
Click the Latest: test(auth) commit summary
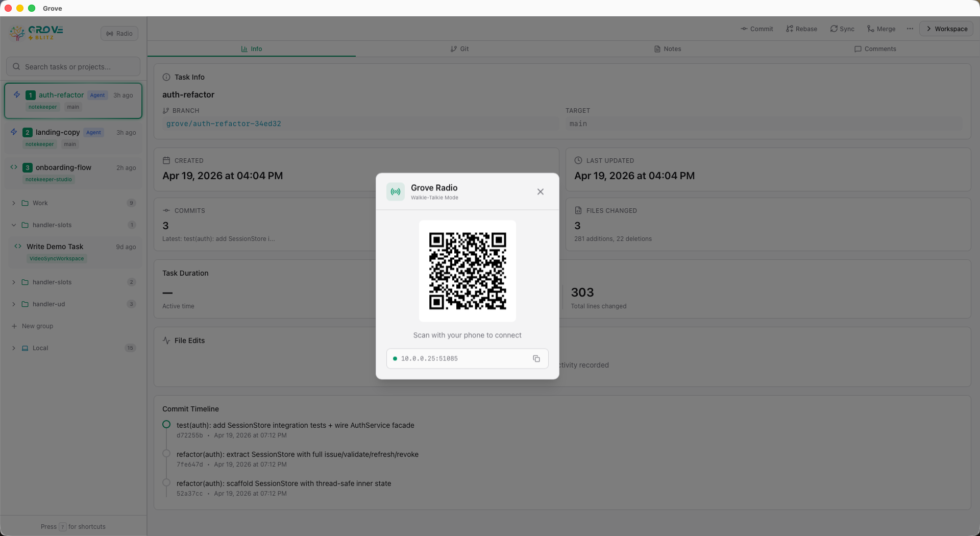click(x=218, y=239)
